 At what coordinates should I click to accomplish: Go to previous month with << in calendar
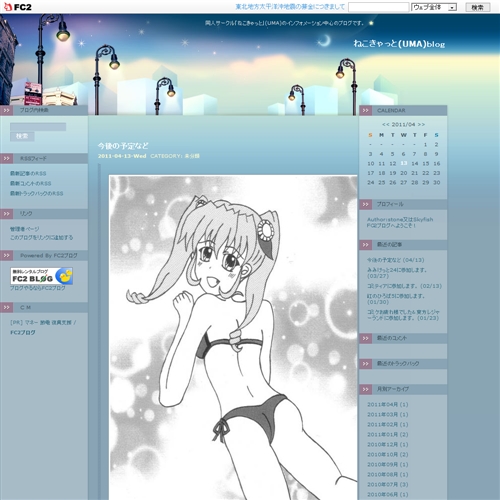click(386, 124)
